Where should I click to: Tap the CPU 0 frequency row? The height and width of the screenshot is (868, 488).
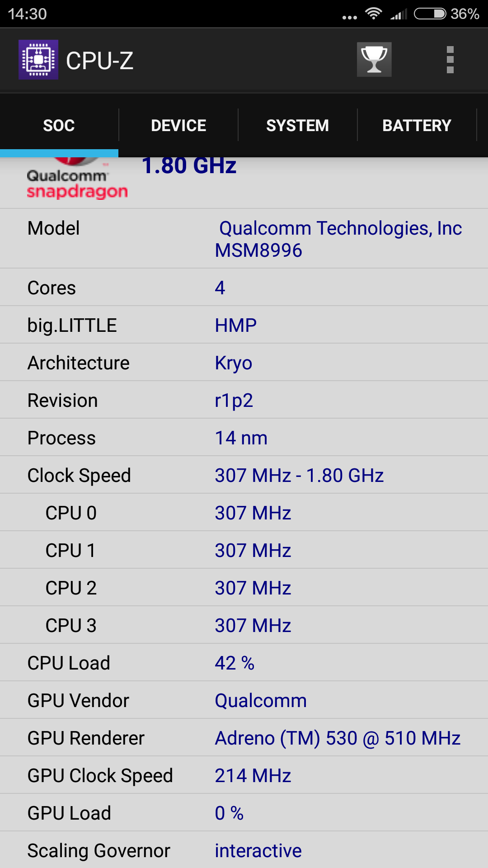point(244,513)
